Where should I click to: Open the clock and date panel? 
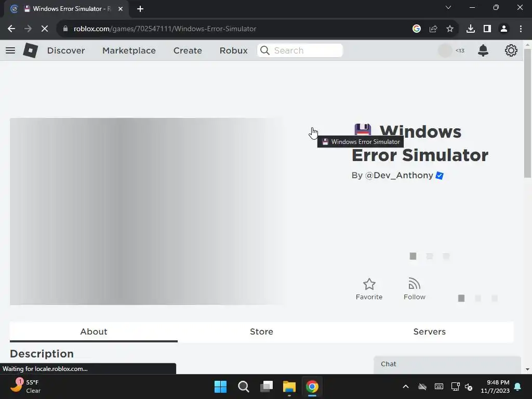[495, 387]
